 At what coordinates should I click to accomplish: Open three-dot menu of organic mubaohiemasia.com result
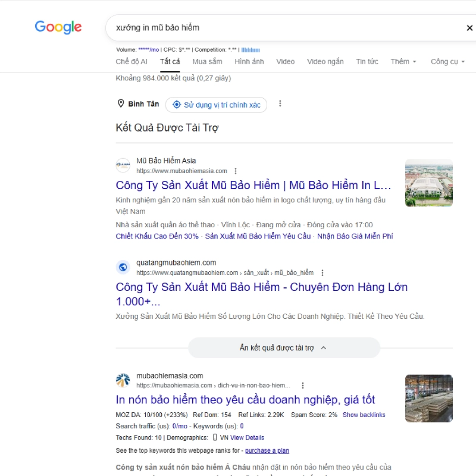(x=303, y=385)
